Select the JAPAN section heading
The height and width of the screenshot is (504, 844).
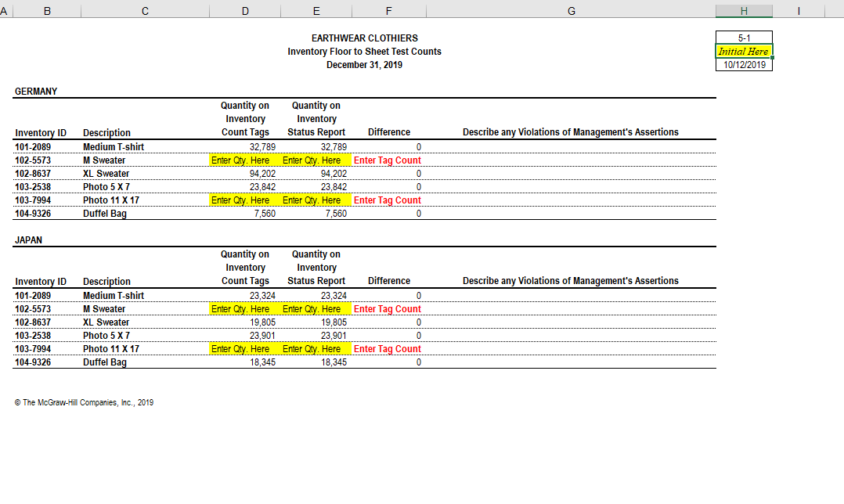28,240
